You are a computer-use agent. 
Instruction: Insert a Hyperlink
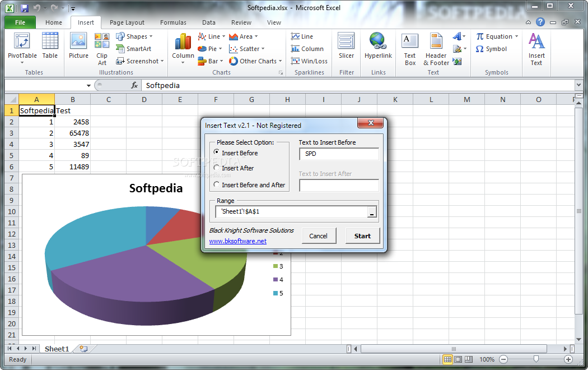(378, 47)
